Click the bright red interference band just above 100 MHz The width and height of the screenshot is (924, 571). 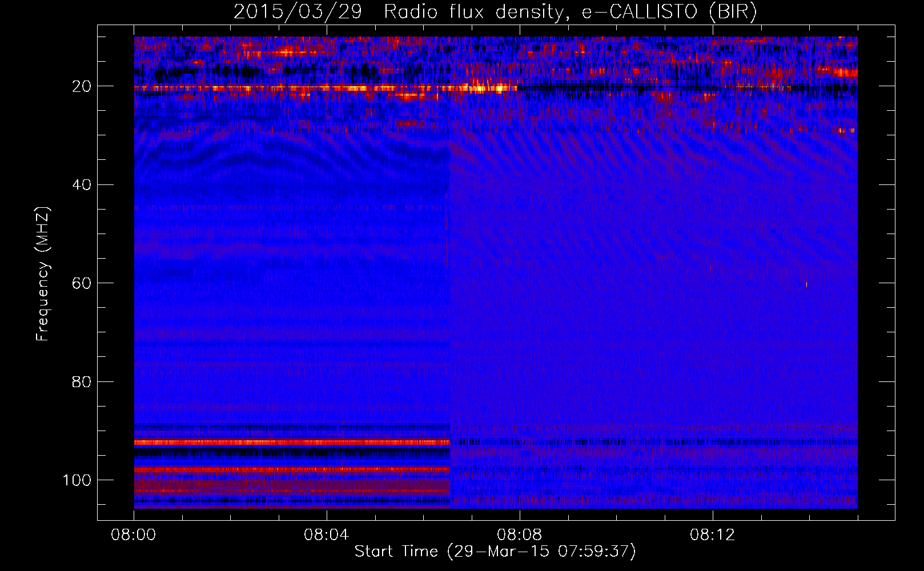tap(292, 469)
